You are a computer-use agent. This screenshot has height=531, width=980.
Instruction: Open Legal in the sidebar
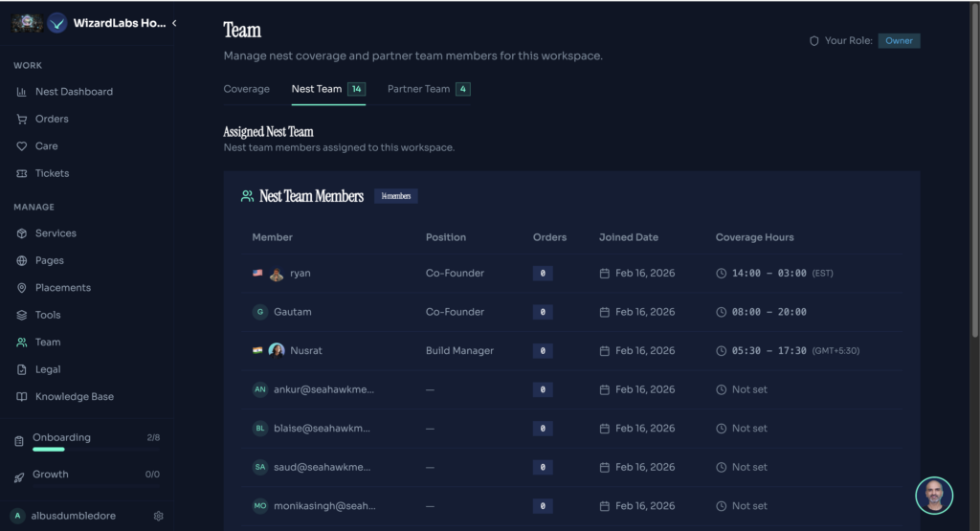(x=47, y=369)
